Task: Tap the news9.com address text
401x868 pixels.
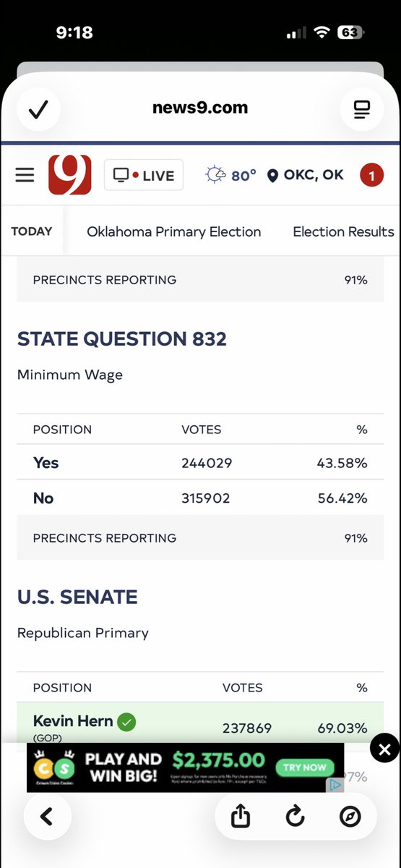Action: 200,109
